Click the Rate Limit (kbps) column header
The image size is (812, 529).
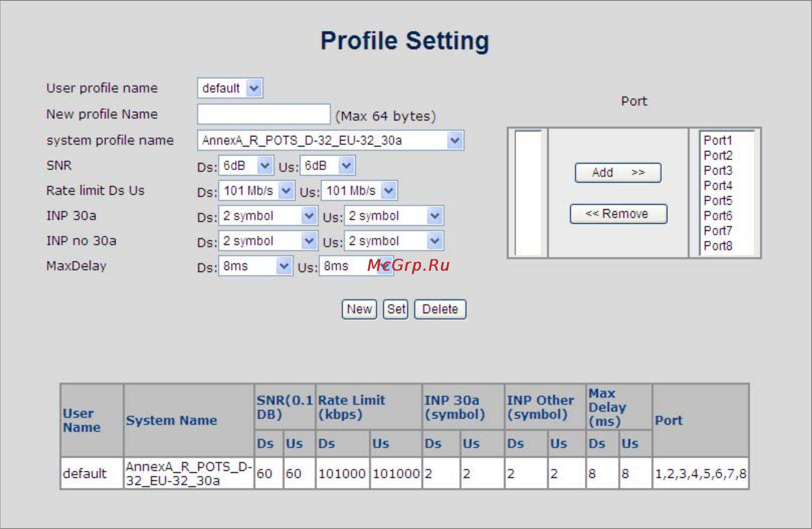369,407
